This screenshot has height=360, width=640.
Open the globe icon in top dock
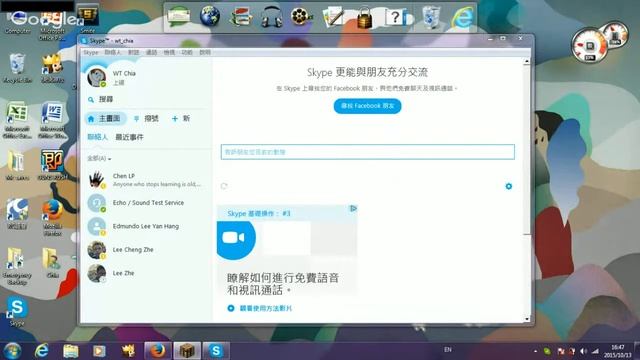pos(210,16)
